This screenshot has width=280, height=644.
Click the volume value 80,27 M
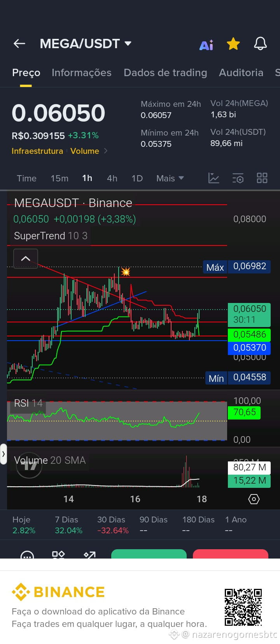(249, 467)
